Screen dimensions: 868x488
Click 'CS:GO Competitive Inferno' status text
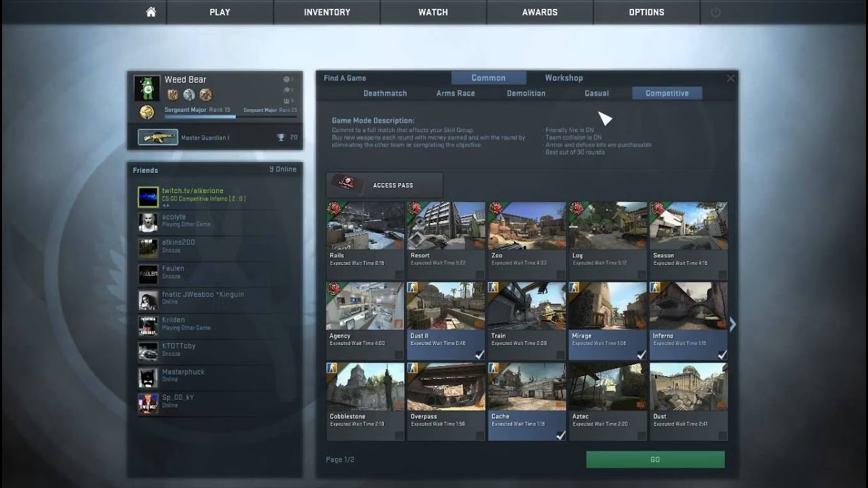[x=203, y=199]
